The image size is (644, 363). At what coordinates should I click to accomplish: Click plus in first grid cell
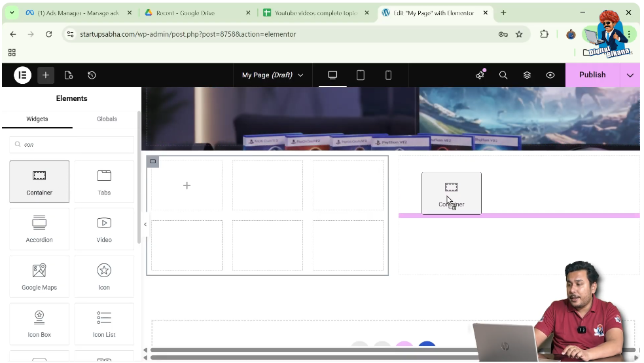point(187,186)
